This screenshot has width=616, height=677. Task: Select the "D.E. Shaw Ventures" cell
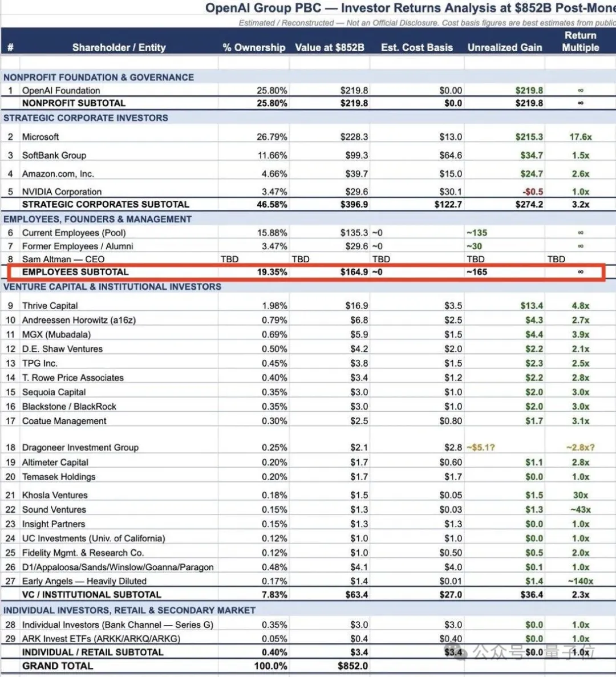[62, 349]
